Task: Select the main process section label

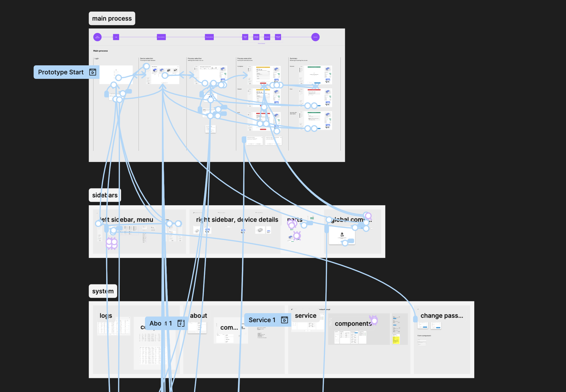Action: [112, 18]
